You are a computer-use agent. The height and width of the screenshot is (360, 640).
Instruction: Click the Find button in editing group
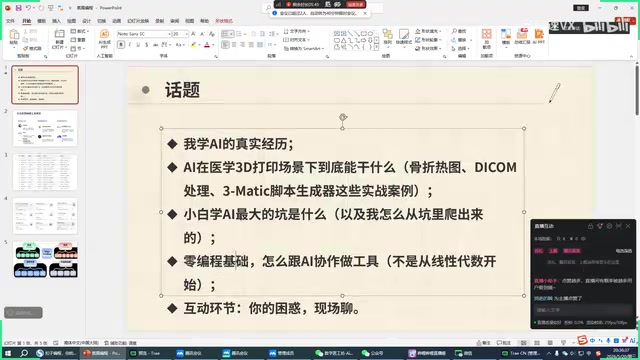[x=459, y=31]
